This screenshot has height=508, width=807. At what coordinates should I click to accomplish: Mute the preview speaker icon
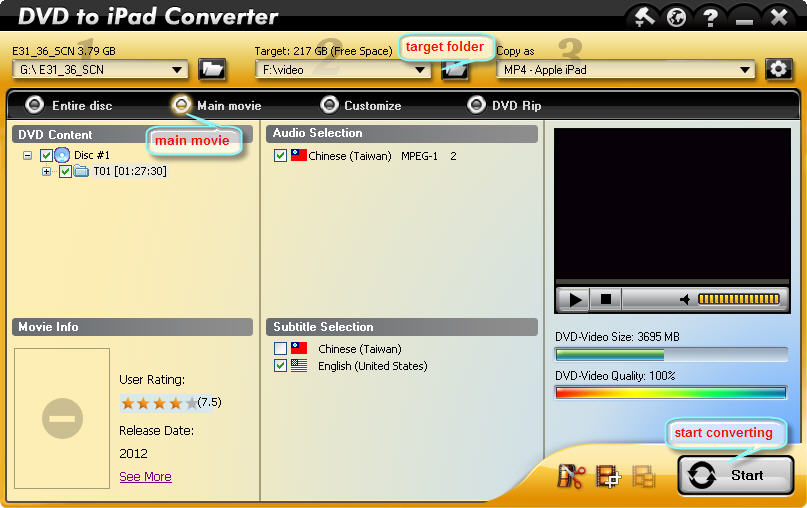(x=685, y=300)
